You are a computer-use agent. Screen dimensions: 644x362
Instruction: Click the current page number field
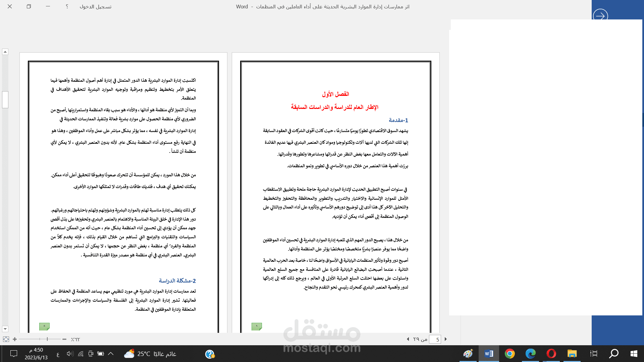pos(435,340)
